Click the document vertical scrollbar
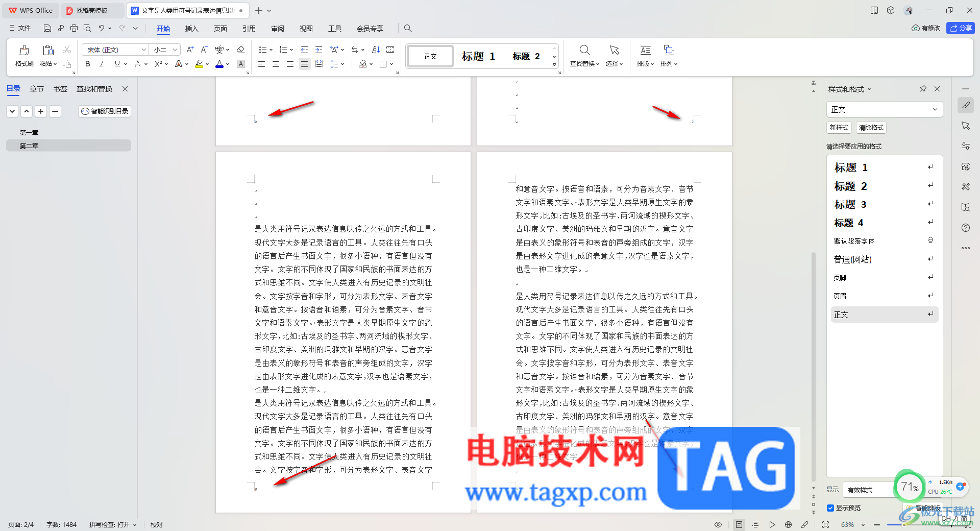This screenshot has width=980, height=531. point(814,366)
